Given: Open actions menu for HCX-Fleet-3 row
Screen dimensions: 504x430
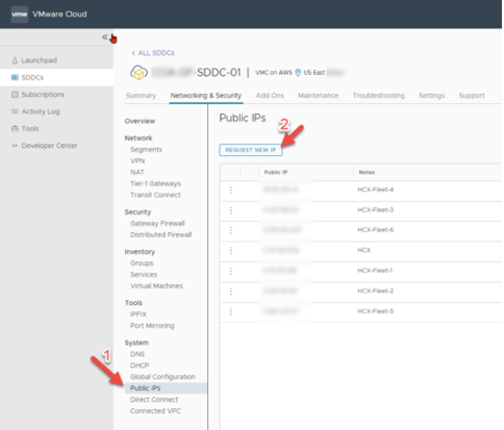Looking at the screenshot, I should click(x=231, y=210).
